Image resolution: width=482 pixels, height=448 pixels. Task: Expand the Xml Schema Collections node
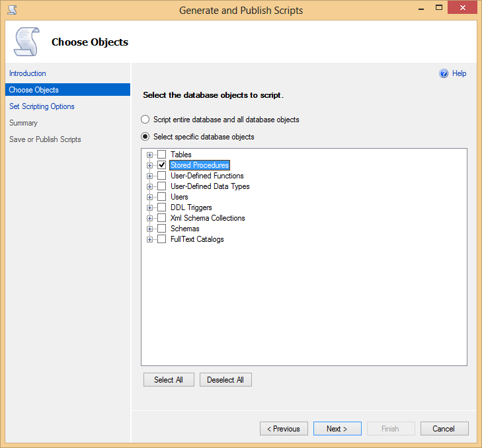click(x=149, y=219)
